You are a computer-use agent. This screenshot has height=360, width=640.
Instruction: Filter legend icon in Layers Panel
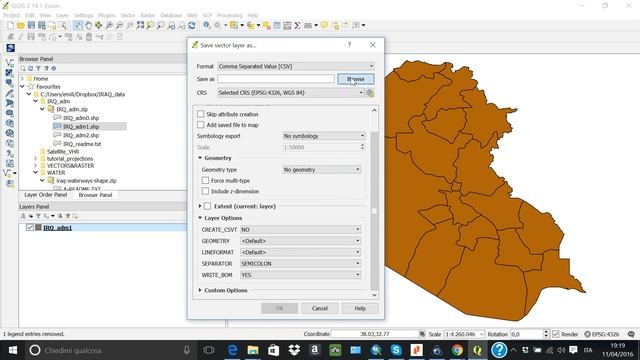[38, 216]
